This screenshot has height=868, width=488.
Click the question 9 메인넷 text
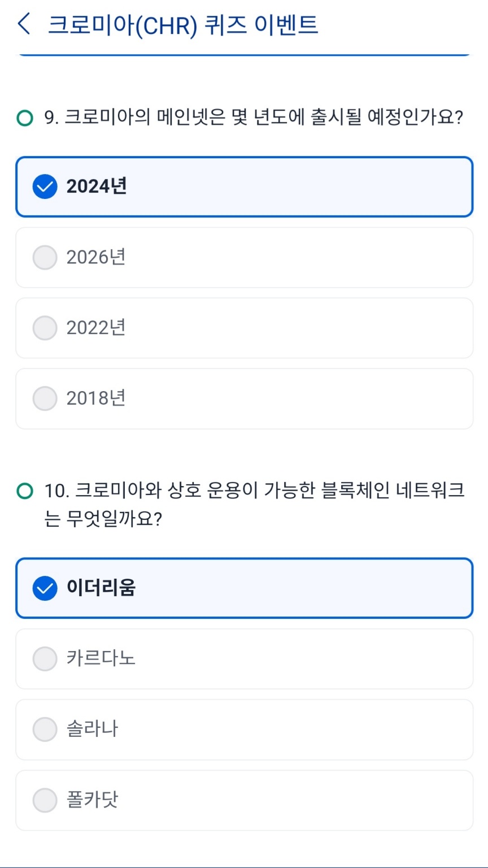click(x=253, y=118)
